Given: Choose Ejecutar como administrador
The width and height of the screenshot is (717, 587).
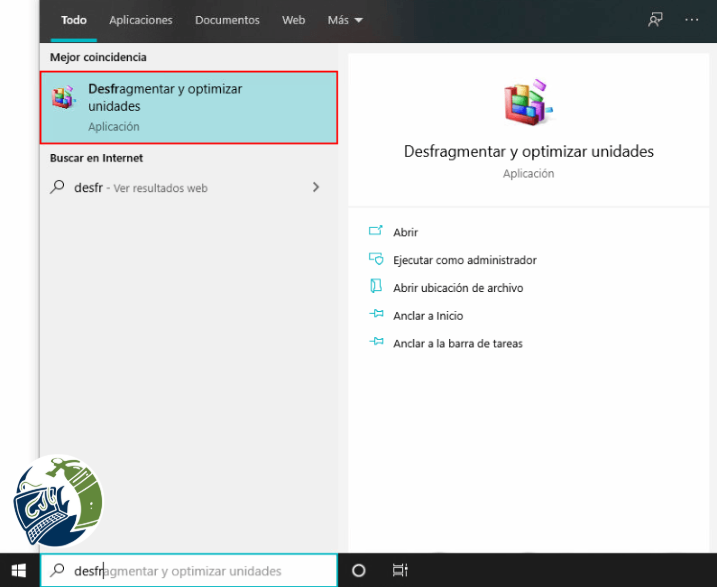Looking at the screenshot, I should click(x=465, y=260).
